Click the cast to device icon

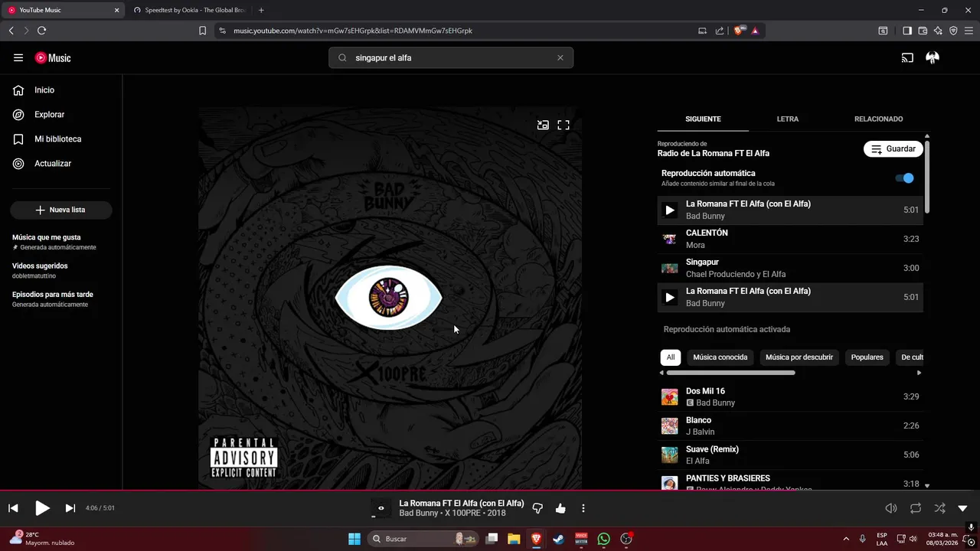tap(907, 57)
